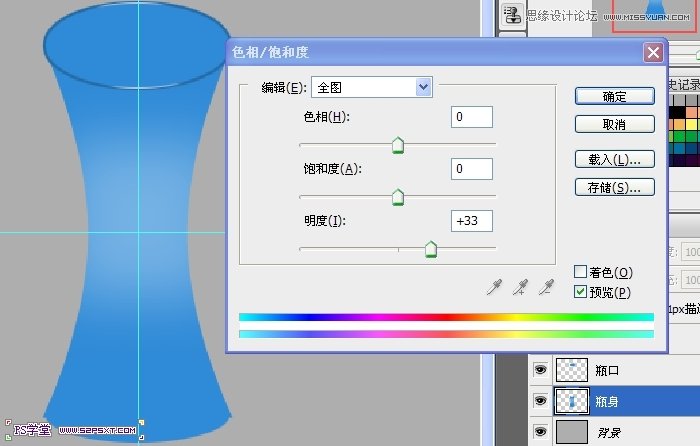Screen dimensions: 700x446
Task: Click the 载入(L)... button
Action: (615, 159)
